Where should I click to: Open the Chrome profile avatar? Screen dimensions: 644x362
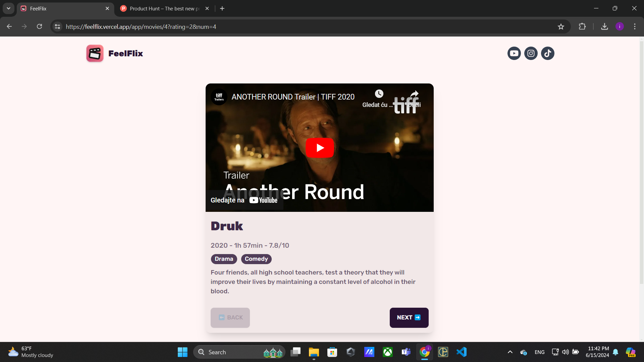click(620, 26)
